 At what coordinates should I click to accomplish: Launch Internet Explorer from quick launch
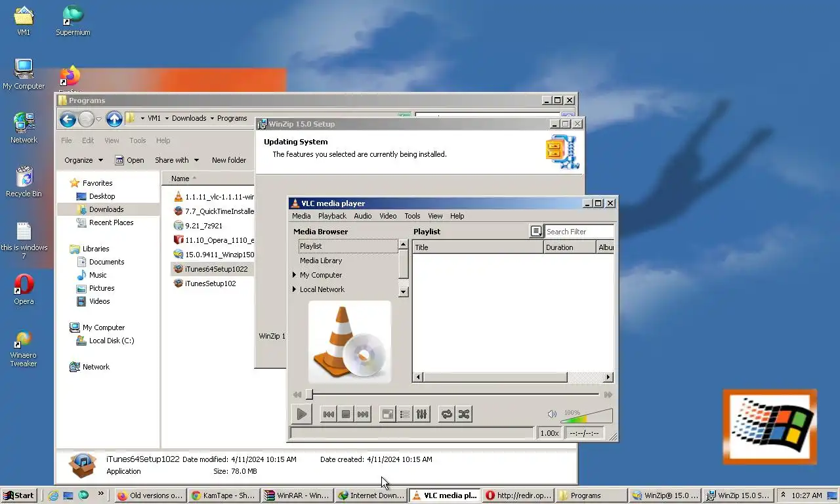tap(53, 495)
